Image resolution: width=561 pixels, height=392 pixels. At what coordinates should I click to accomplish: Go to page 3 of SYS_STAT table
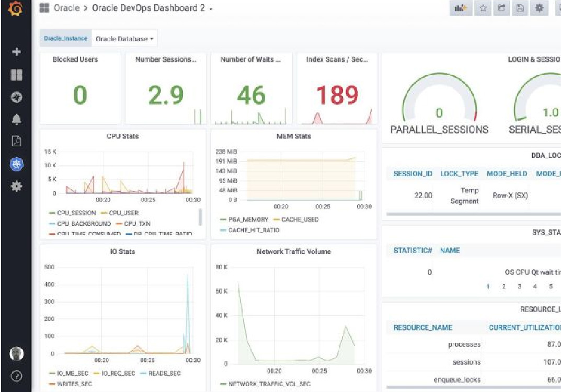tap(519, 286)
